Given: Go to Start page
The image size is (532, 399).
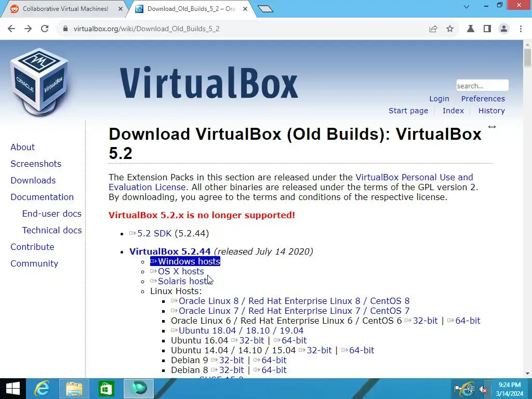Looking at the screenshot, I should coord(408,111).
